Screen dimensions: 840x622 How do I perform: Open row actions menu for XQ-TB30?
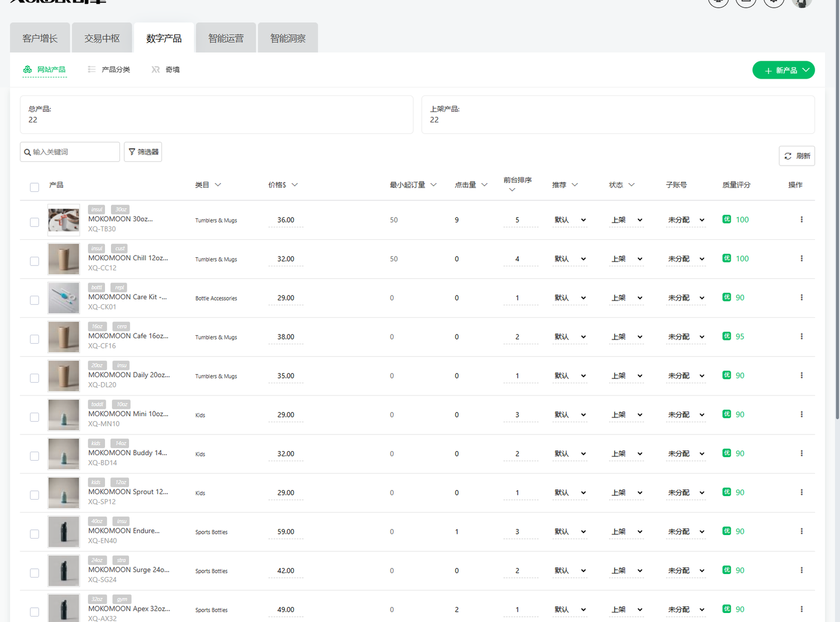801,220
